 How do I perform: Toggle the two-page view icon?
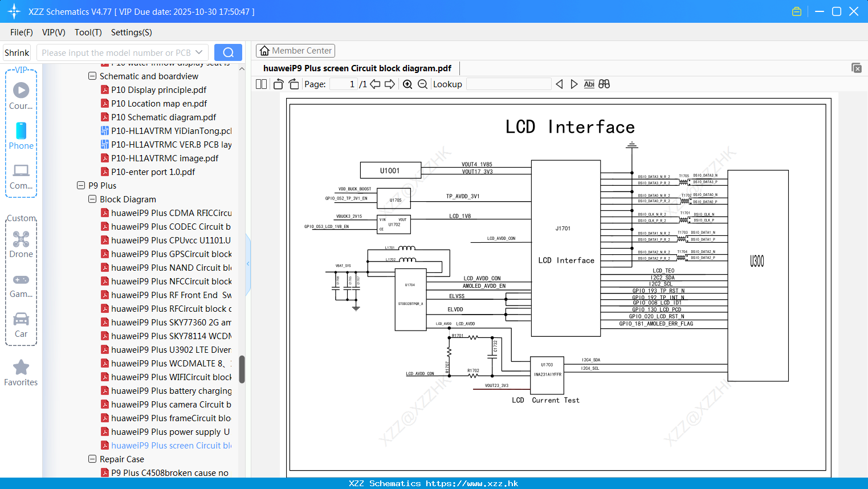pos(262,84)
